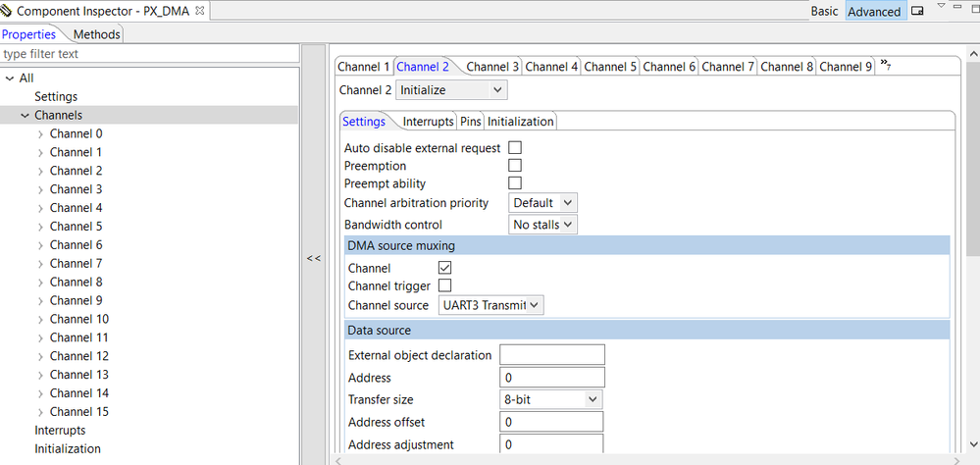Switch to the Methods tab
This screenshot has width=980, height=465.
pyautogui.click(x=96, y=34)
